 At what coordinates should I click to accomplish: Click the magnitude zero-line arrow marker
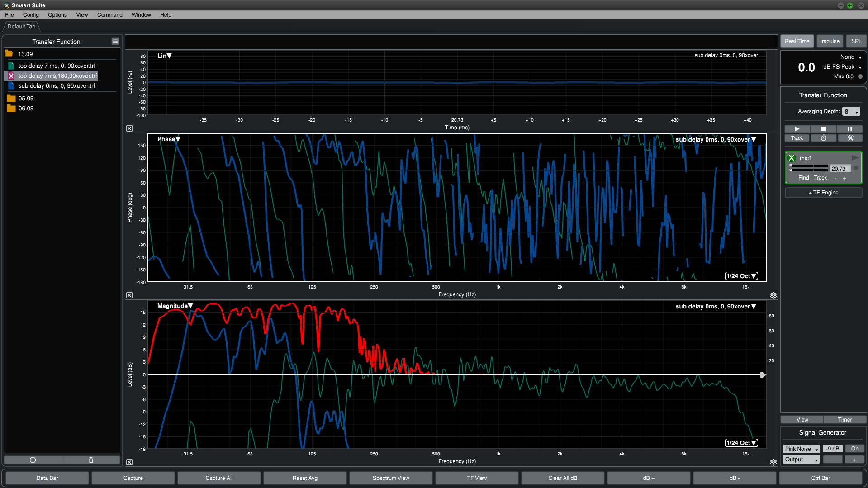click(x=763, y=375)
